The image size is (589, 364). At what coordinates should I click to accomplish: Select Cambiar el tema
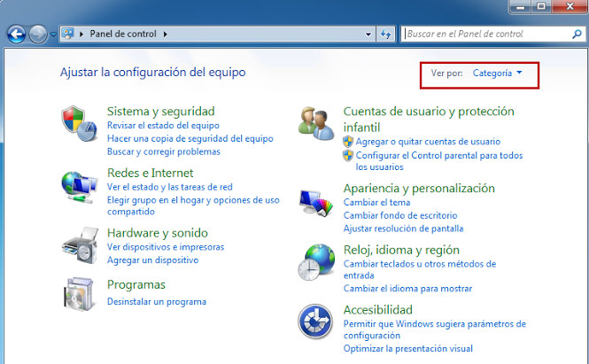click(x=376, y=203)
